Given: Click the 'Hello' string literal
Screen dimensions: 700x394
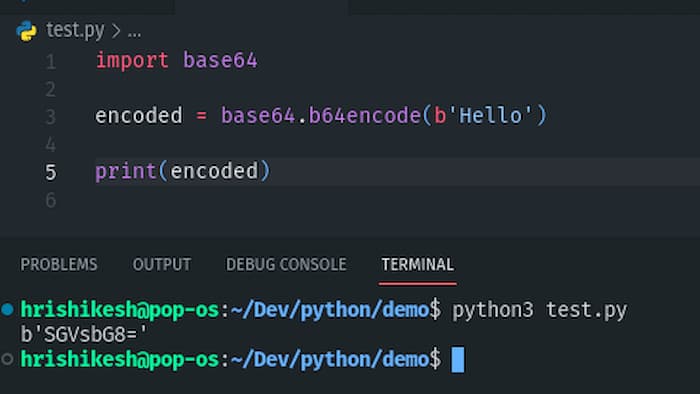Looking at the screenshot, I should pyautogui.click(x=490, y=116).
